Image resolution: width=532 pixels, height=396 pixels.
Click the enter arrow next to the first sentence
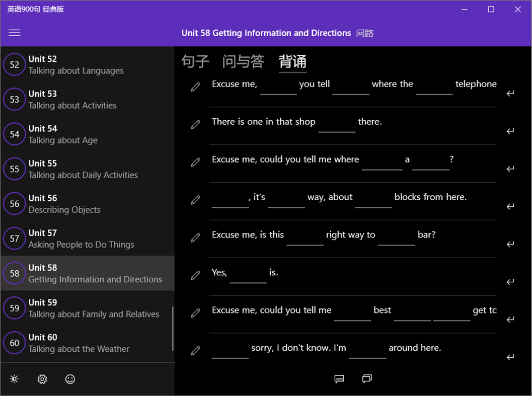point(510,93)
